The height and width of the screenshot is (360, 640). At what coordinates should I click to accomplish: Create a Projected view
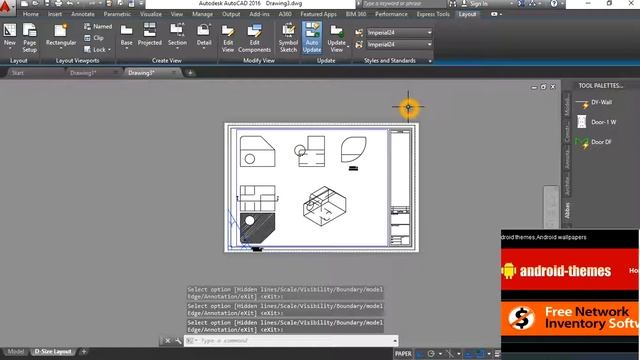[150, 34]
